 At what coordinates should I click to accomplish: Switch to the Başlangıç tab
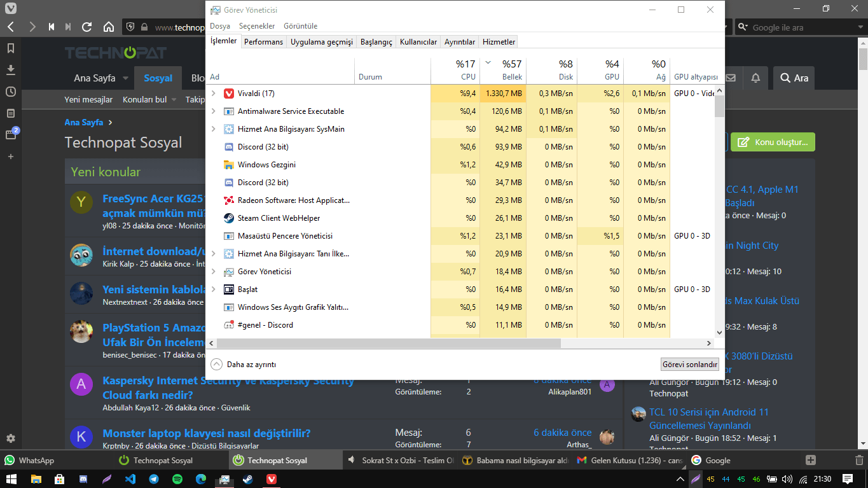pos(376,42)
